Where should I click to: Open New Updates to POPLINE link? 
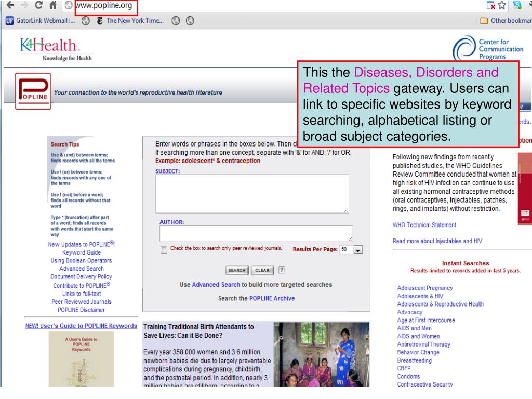click(82, 244)
